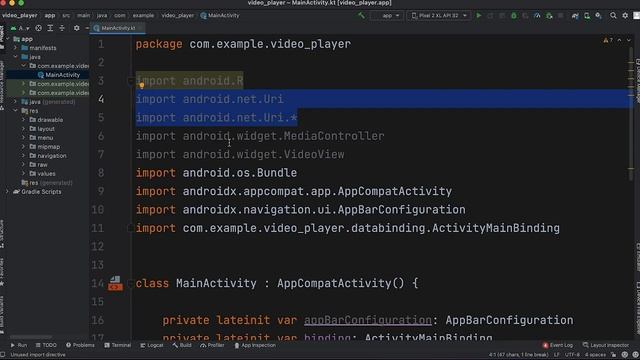The image size is (640, 360).
Task: Click the yellow quick-fix lightbulb icon
Action: 141,86
